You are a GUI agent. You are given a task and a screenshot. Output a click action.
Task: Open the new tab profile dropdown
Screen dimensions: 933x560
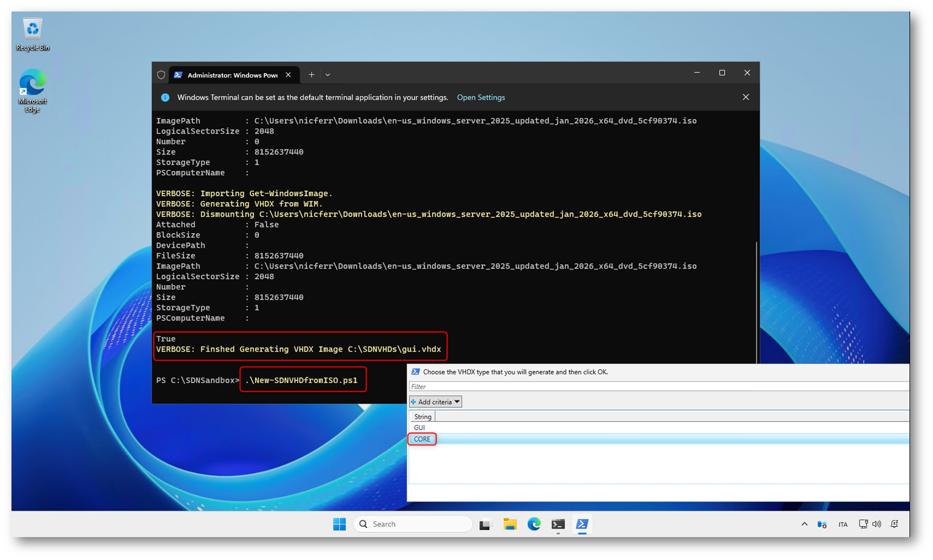[x=328, y=75]
